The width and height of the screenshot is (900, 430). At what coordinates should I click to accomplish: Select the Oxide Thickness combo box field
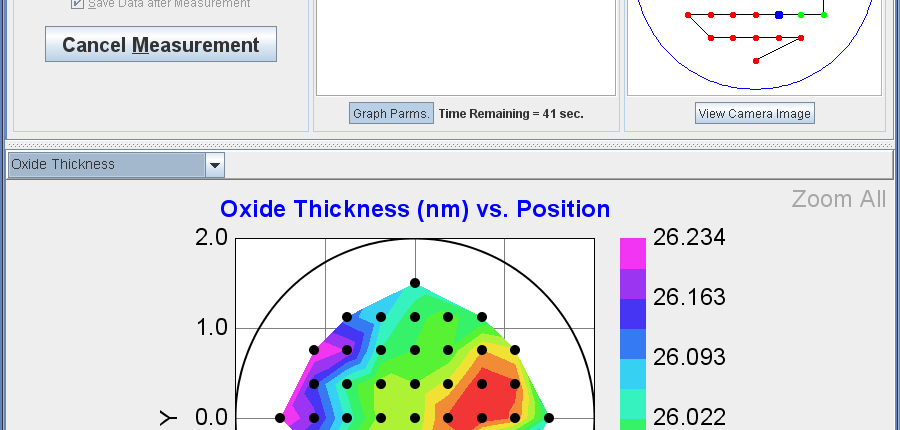(117, 165)
